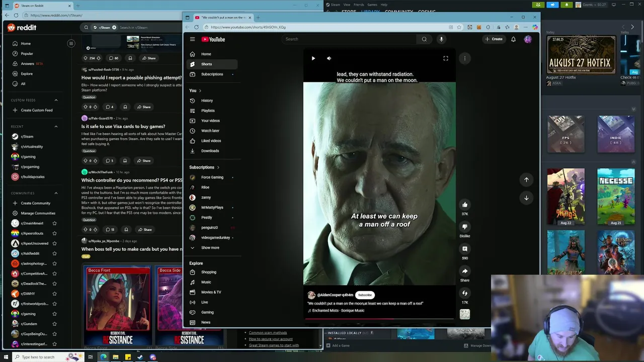Collapse the Recent section on Reddit
Screen dimensions: 644x362
tap(56, 127)
